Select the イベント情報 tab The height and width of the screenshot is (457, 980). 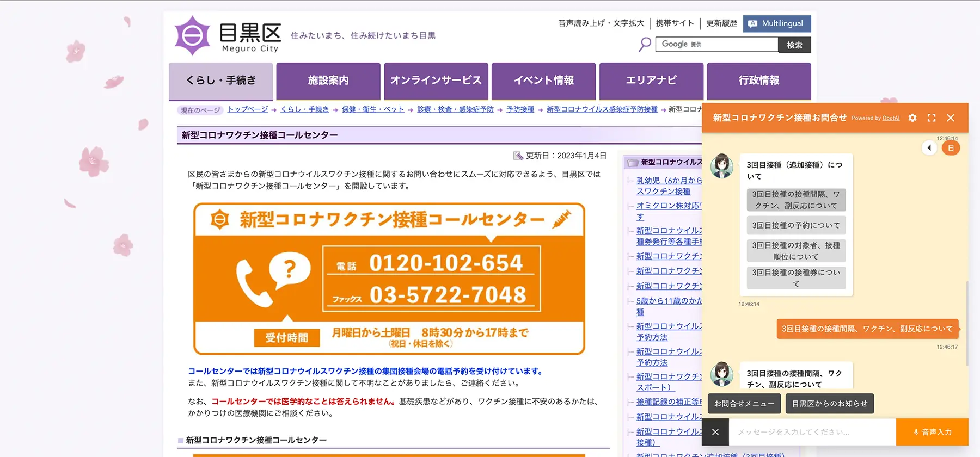point(544,81)
